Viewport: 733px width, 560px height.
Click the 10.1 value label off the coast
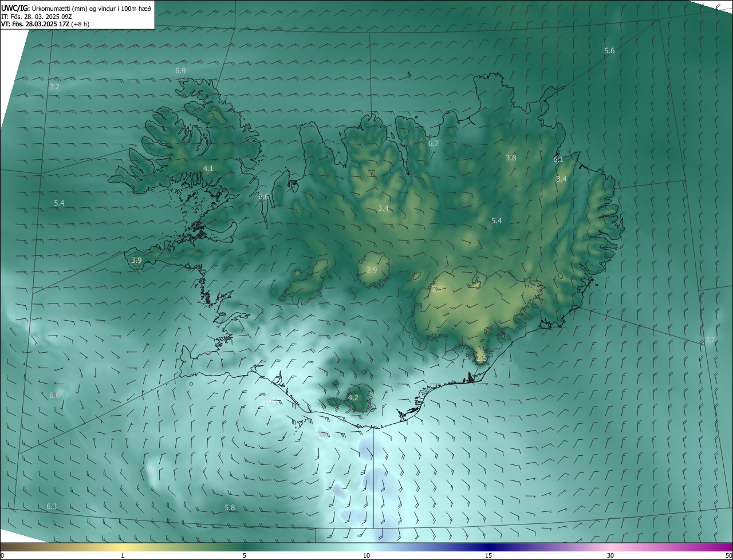tap(271, 401)
